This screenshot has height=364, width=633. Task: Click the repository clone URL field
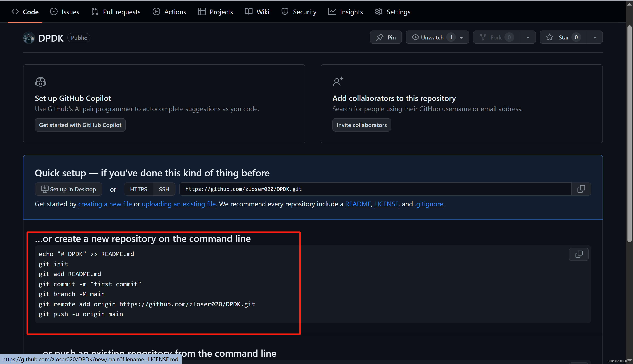coord(375,189)
